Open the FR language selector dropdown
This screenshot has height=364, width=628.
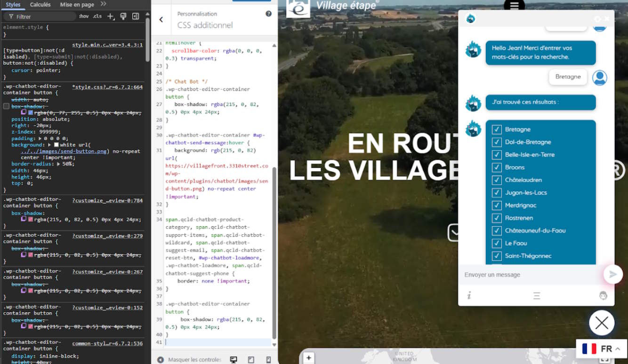pyautogui.click(x=601, y=348)
